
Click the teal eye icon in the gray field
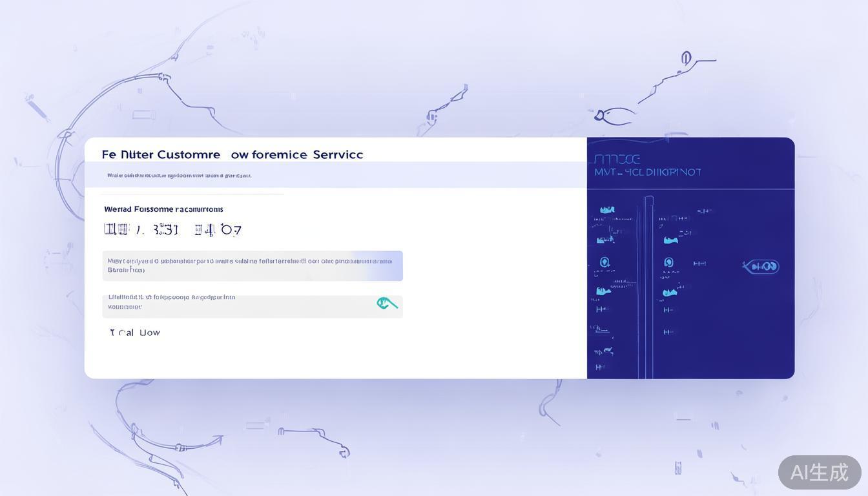(387, 303)
